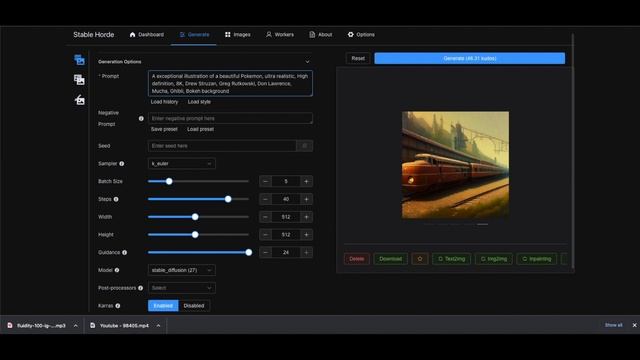This screenshot has height=360, width=640.
Task: Click the info icon next to Model
Action: coord(117,270)
